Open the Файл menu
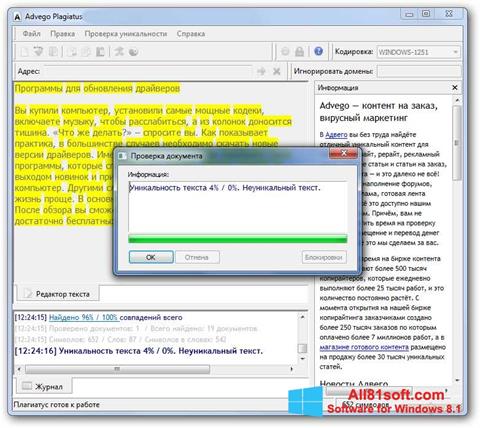 31,34
